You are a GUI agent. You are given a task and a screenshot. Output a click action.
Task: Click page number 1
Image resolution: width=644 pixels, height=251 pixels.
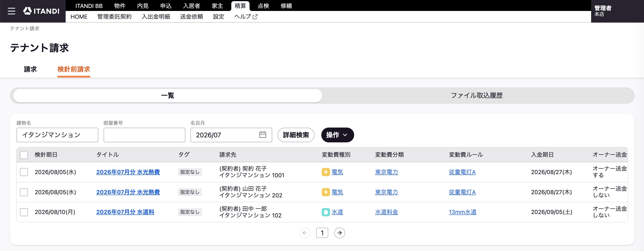point(322,233)
